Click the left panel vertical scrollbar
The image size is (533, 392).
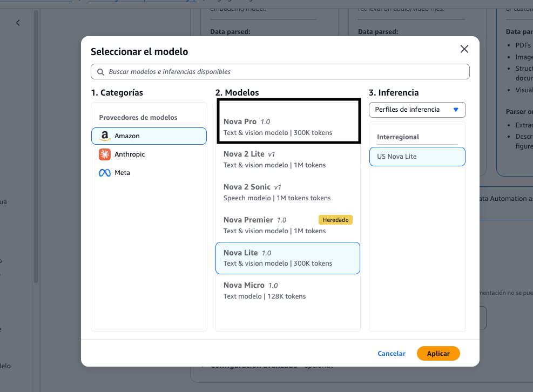point(36,146)
